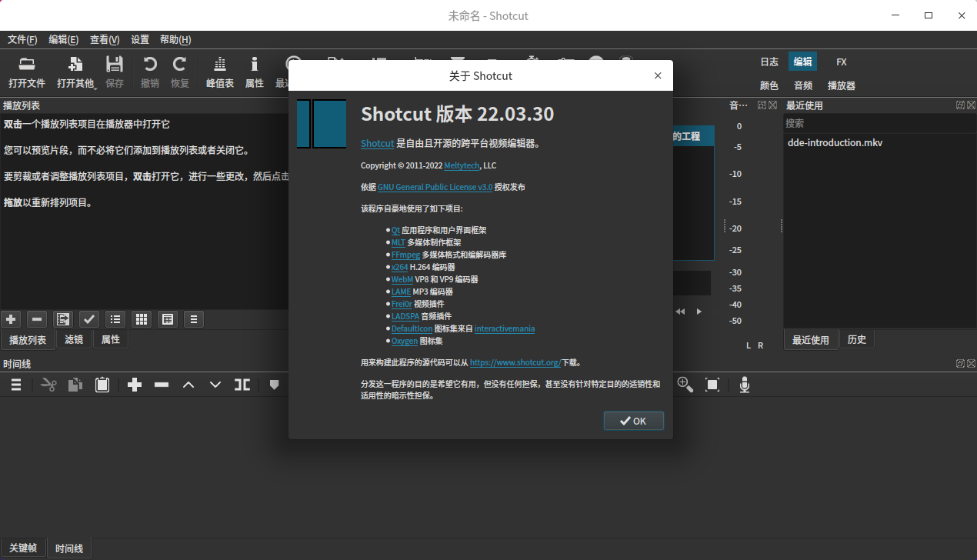
Task: Click the timeline Paste clipboard icon
Action: [102, 385]
